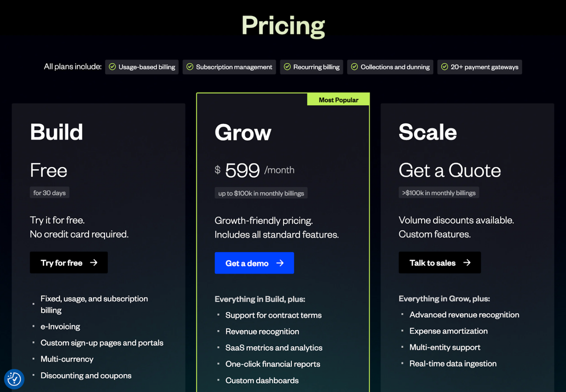Image resolution: width=566 pixels, height=392 pixels.
Task: Click the Talk to sales button
Action: tap(439, 262)
